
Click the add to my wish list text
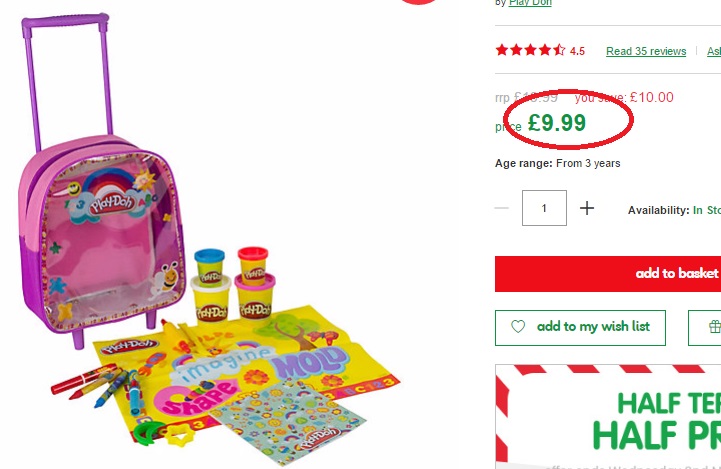coord(593,326)
